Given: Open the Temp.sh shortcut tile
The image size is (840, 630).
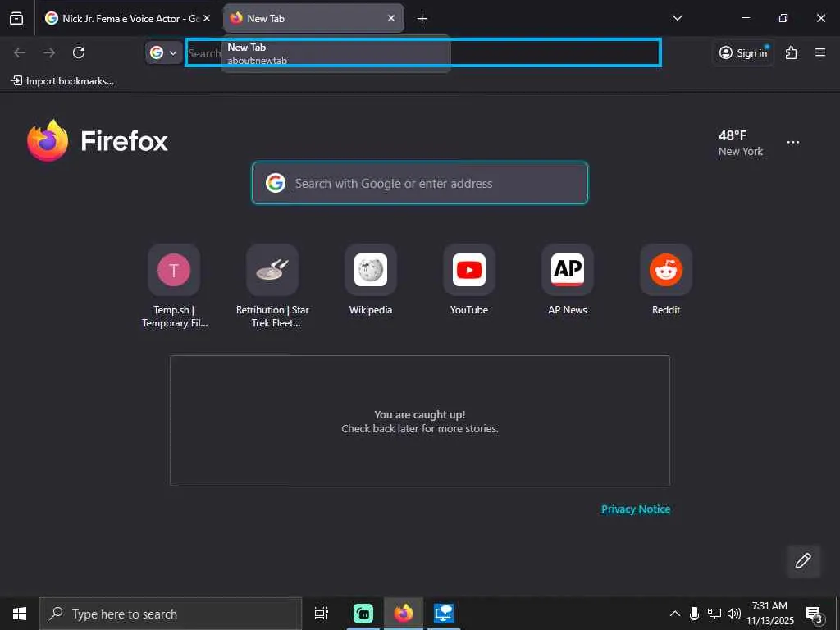Looking at the screenshot, I should tap(174, 286).
